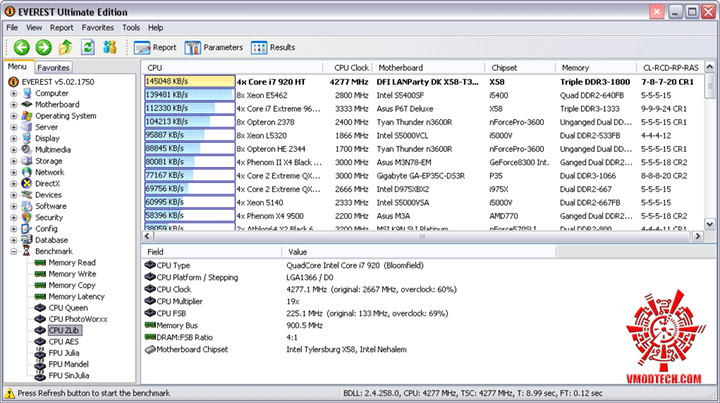The height and width of the screenshot is (403, 720).
Task: Select the EVEREST v5.02.1750 root icon
Action: coord(13,82)
